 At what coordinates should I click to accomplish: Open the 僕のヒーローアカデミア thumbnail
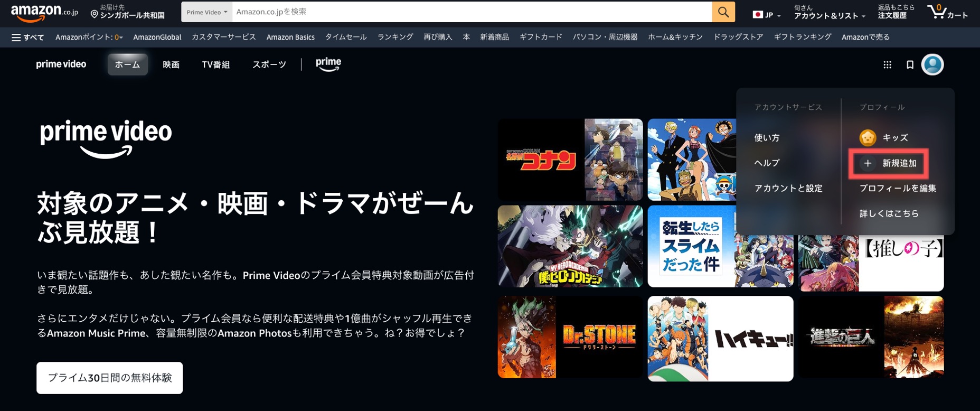tap(570, 246)
